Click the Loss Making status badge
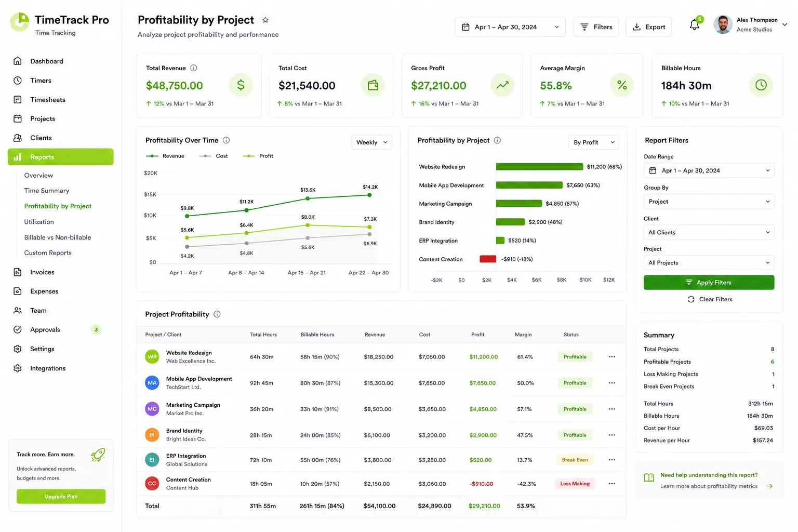The height and width of the screenshot is (532, 798). pos(575,484)
